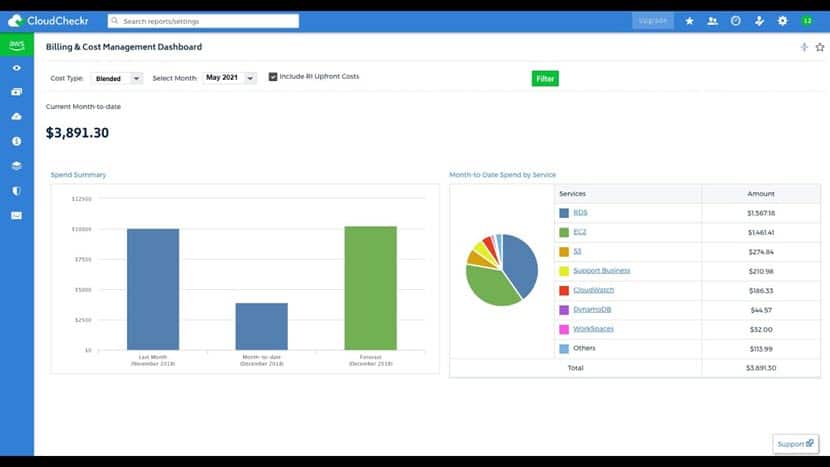Click the Upgrade button in top bar
830x467 pixels.
(653, 21)
